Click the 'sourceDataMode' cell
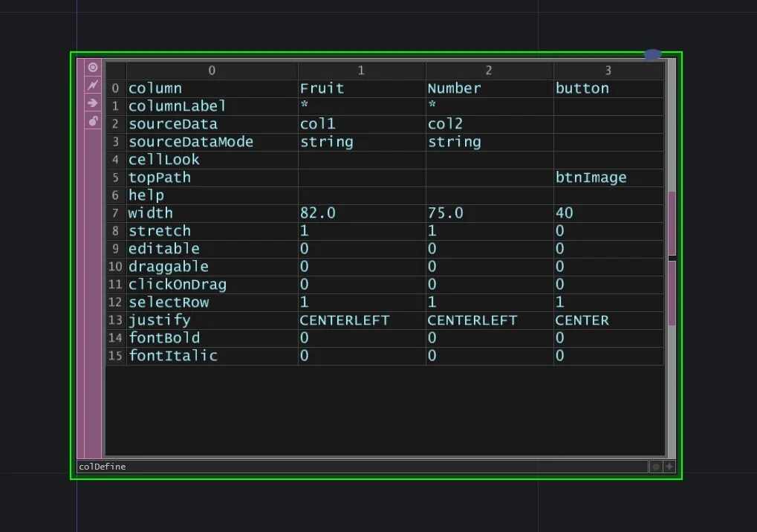This screenshot has height=532, width=757. 212,142
